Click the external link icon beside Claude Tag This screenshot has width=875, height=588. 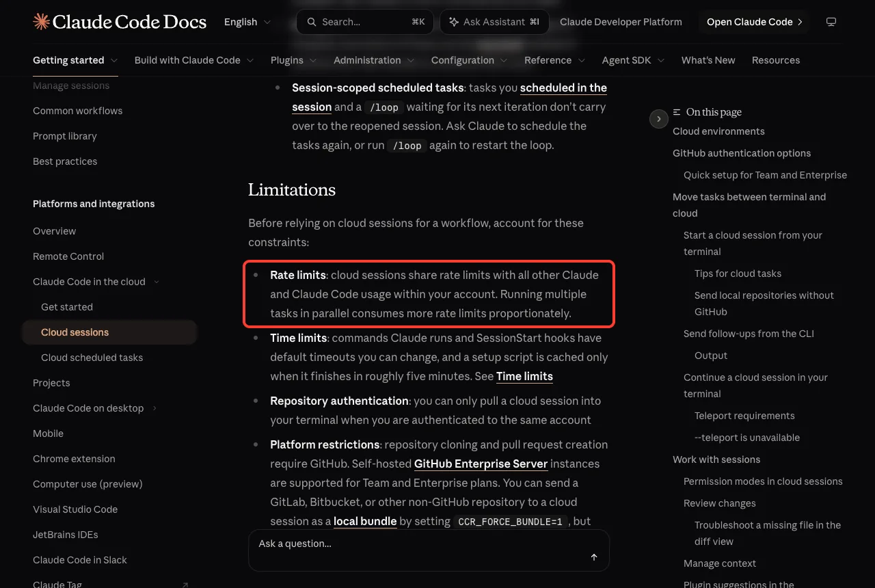pyautogui.click(x=185, y=585)
